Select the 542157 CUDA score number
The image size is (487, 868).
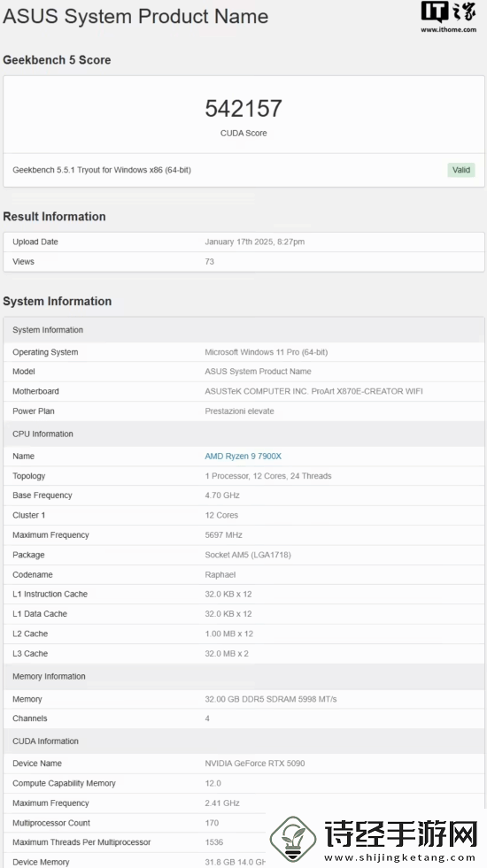tap(243, 109)
